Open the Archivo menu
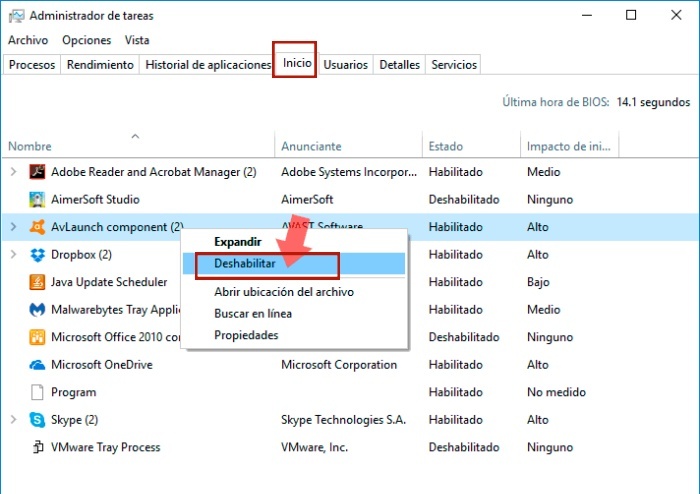 tap(28, 40)
